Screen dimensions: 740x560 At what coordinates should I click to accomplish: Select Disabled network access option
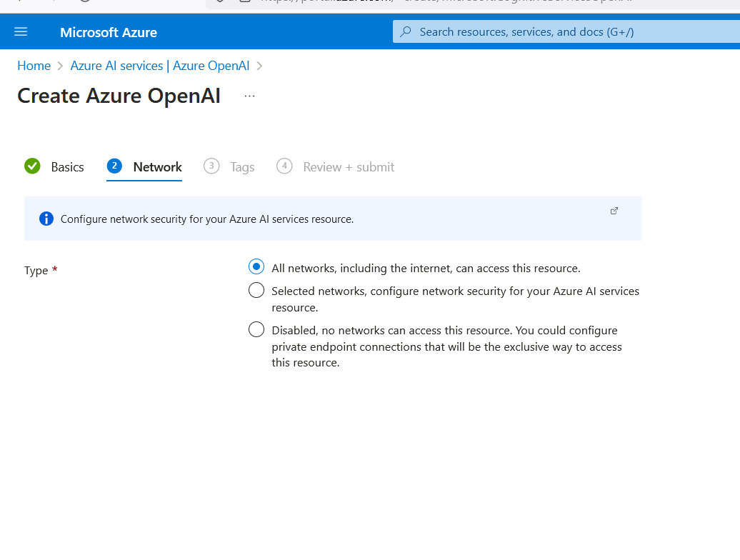click(256, 329)
